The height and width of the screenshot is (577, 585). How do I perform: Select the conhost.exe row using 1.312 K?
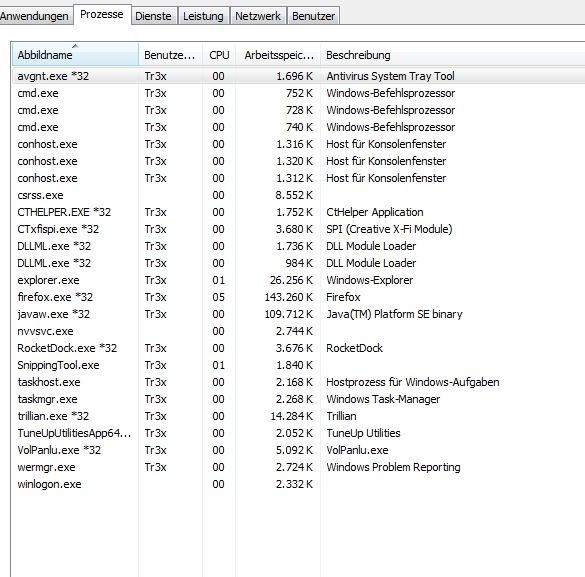tap(298, 178)
